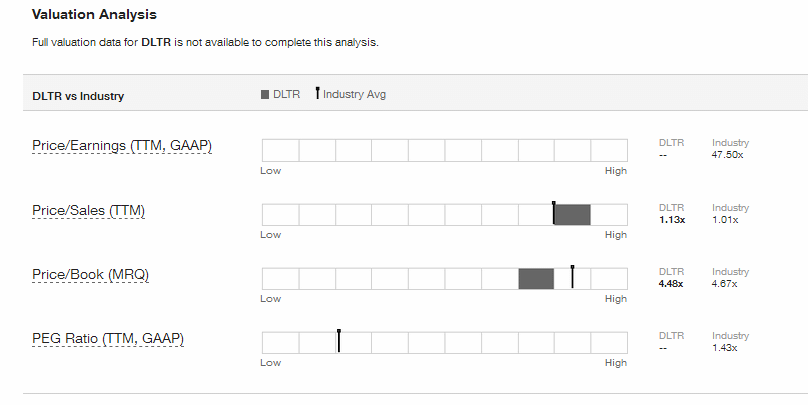
Task: Click the DLTR Price/Sales shaded bar
Action: click(573, 215)
